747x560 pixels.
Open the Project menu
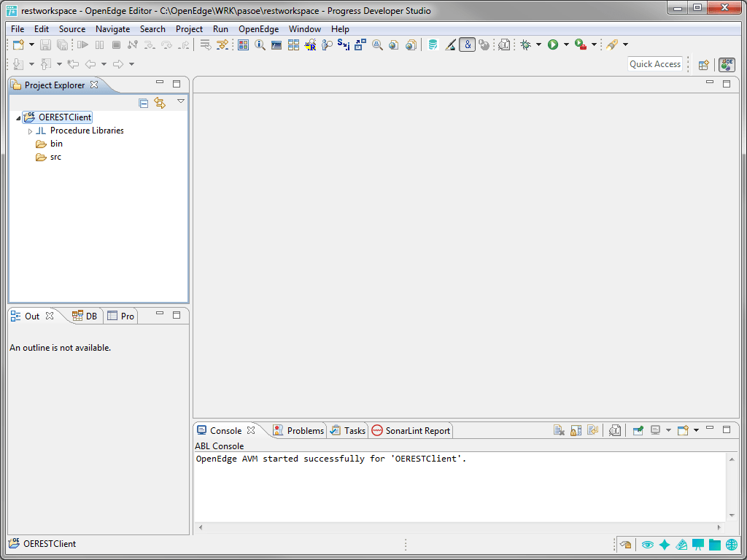pyautogui.click(x=189, y=29)
